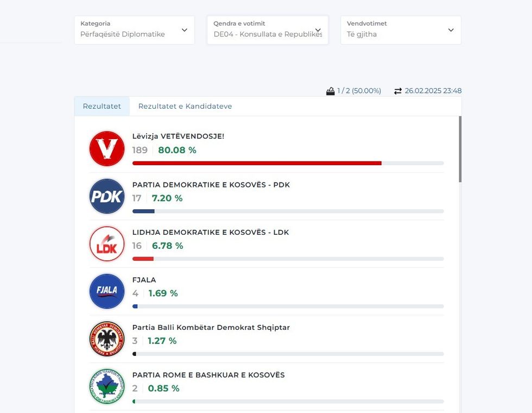
Task: Expand the Qendra e votimit dropdown
Action: 267,30
